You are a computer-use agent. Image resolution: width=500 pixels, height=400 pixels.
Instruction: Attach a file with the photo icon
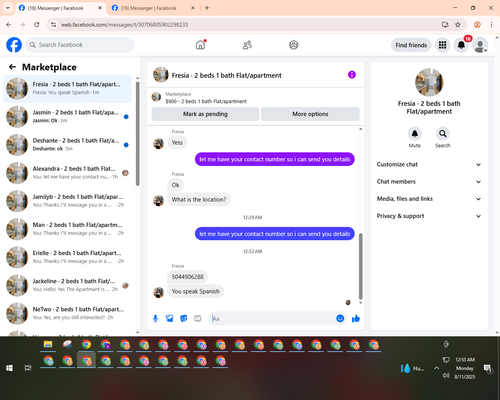(x=170, y=319)
